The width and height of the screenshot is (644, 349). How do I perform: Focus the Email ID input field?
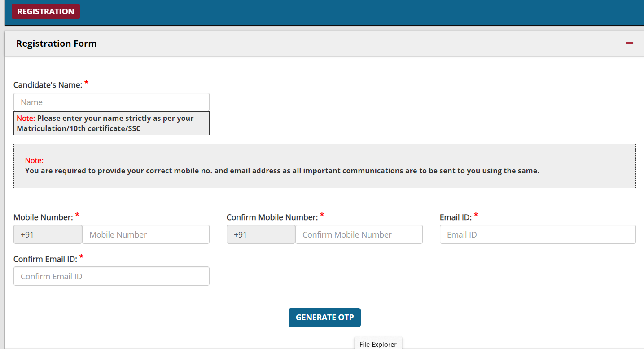coord(537,234)
